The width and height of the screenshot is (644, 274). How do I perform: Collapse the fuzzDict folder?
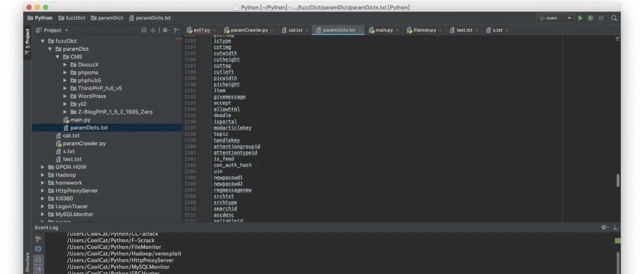(43, 41)
